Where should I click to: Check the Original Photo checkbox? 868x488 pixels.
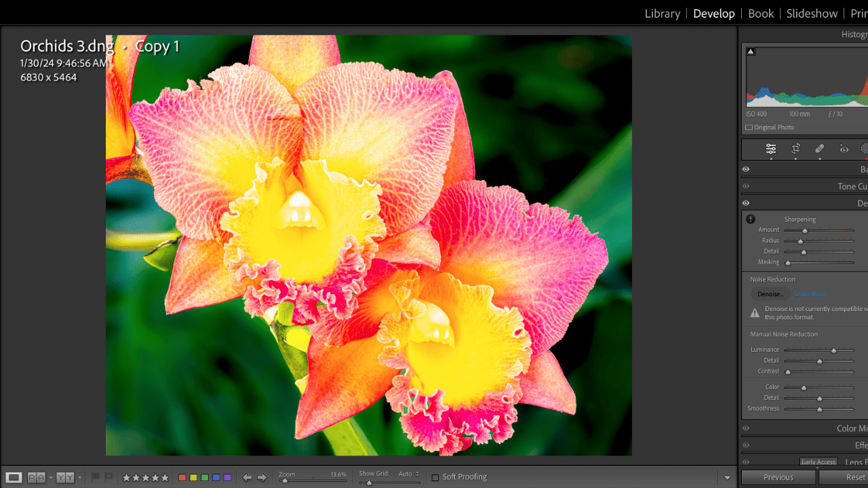click(749, 127)
